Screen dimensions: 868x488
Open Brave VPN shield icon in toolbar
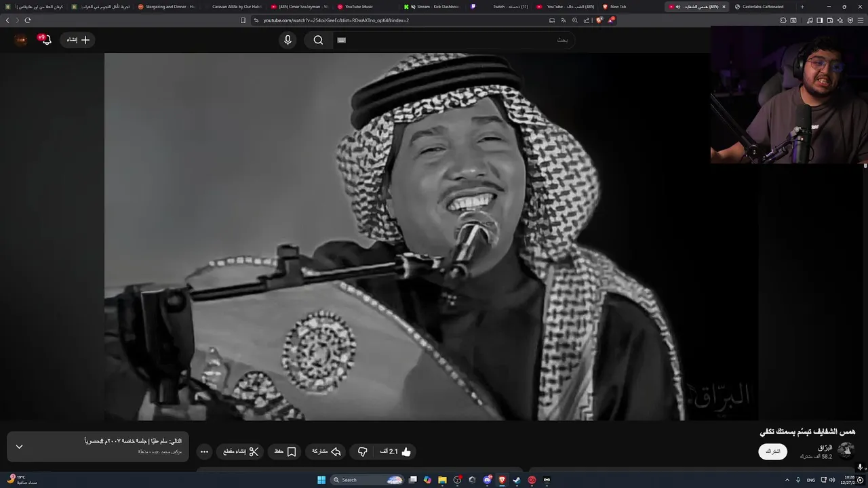850,20
